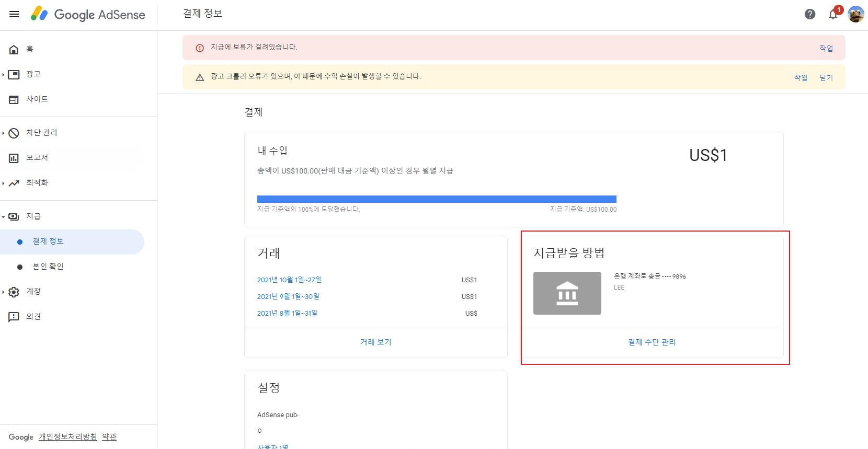The image size is (868, 449).
Task: Open the help question mark icon
Action: 810,14
